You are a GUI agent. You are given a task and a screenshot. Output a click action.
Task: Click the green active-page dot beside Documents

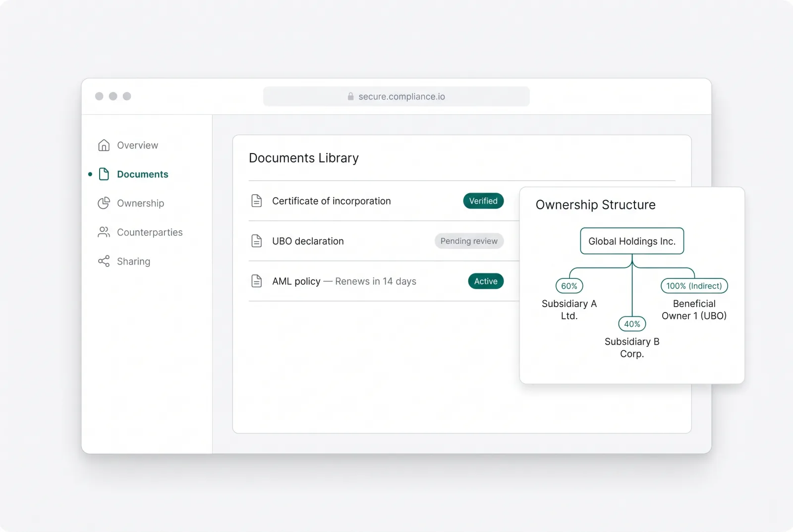[x=90, y=174]
